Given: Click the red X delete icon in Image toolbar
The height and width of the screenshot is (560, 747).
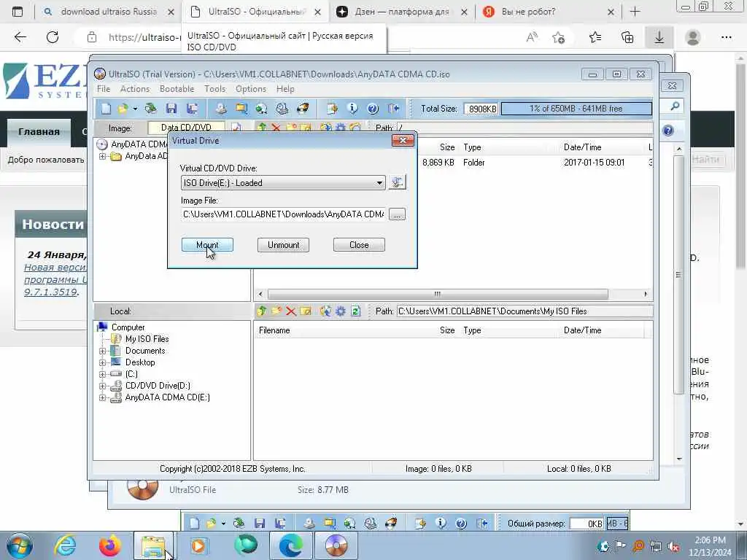Looking at the screenshot, I should [x=276, y=128].
